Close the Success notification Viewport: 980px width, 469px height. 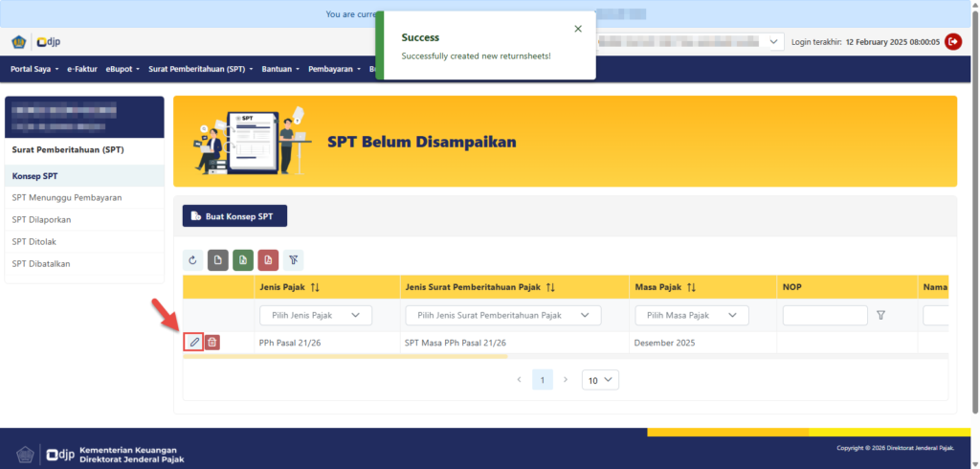(577, 29)
